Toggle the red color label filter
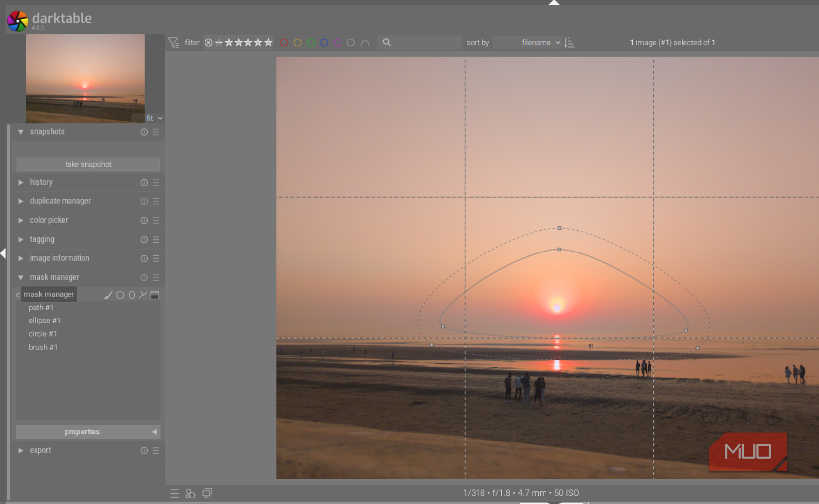819x504 pixels. [x=284, y=43]
